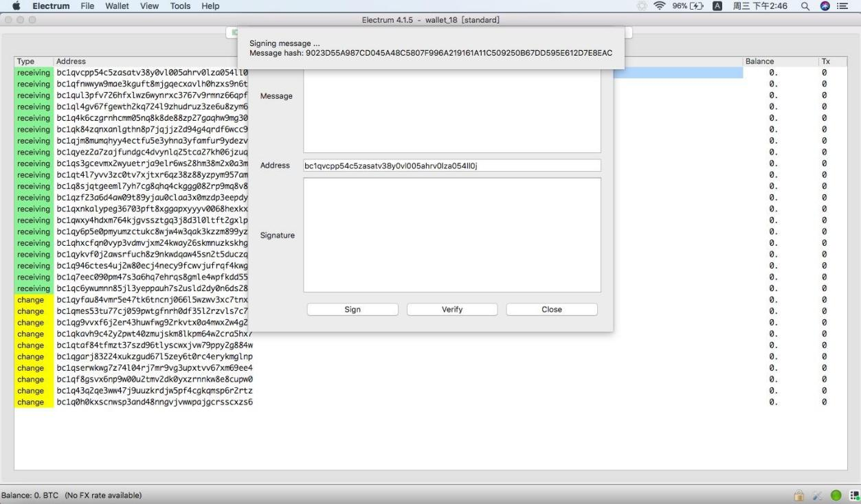Viewport: 861px width, 504px height.
Task: Select change address bc1qserwkwg7z74l04rj7mr9vg3upxtvv67xm69ee4
Action: point(155,368)
